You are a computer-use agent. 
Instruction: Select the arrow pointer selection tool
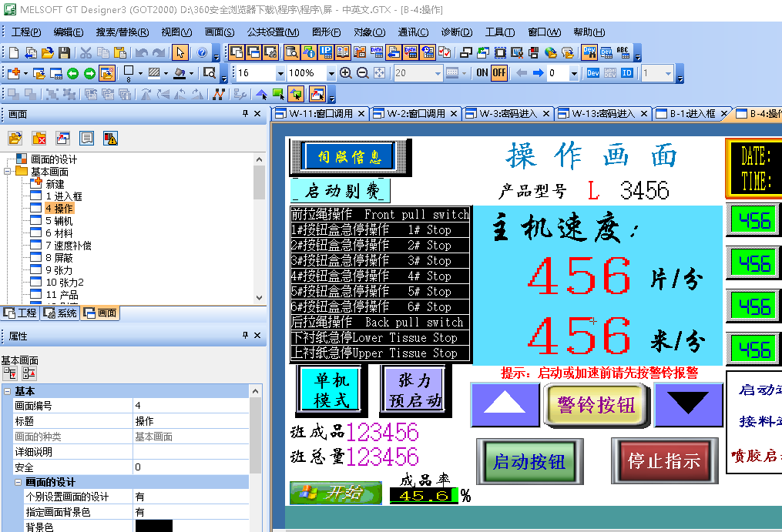[180, 52]
